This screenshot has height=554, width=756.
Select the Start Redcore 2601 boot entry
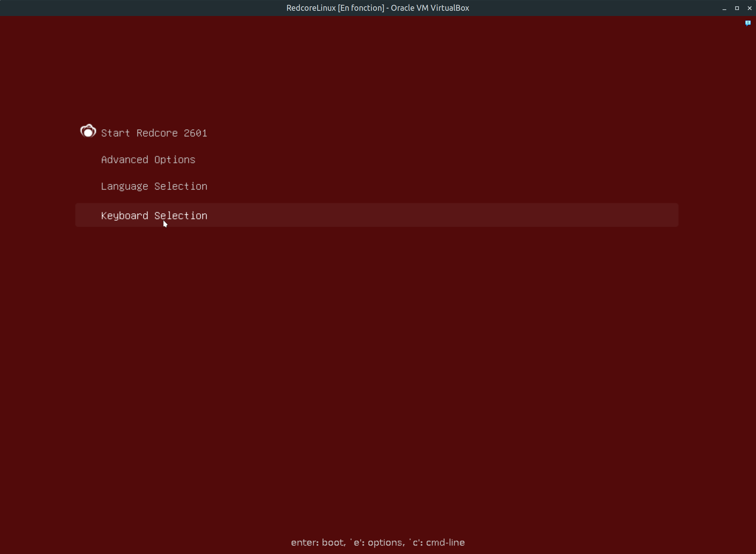click(154, 133)
